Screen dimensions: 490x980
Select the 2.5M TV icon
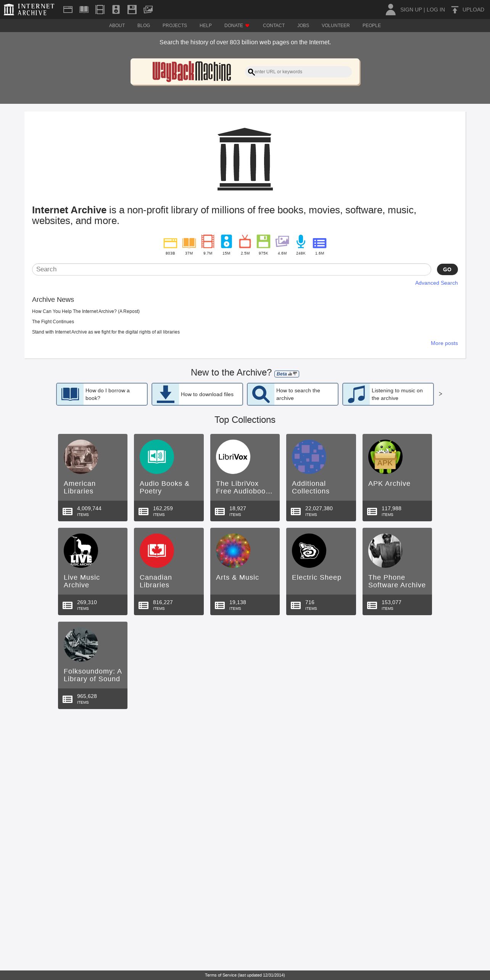click(x=245, y=242)
